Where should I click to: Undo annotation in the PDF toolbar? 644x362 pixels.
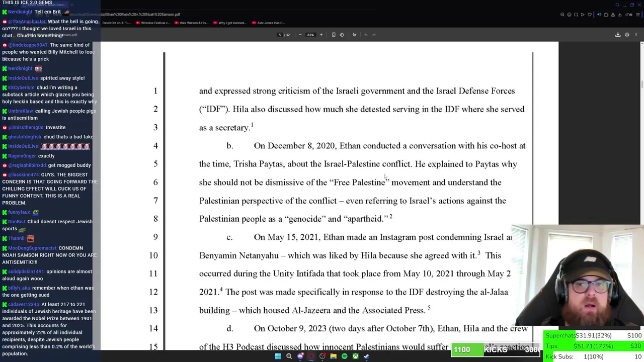366,35
